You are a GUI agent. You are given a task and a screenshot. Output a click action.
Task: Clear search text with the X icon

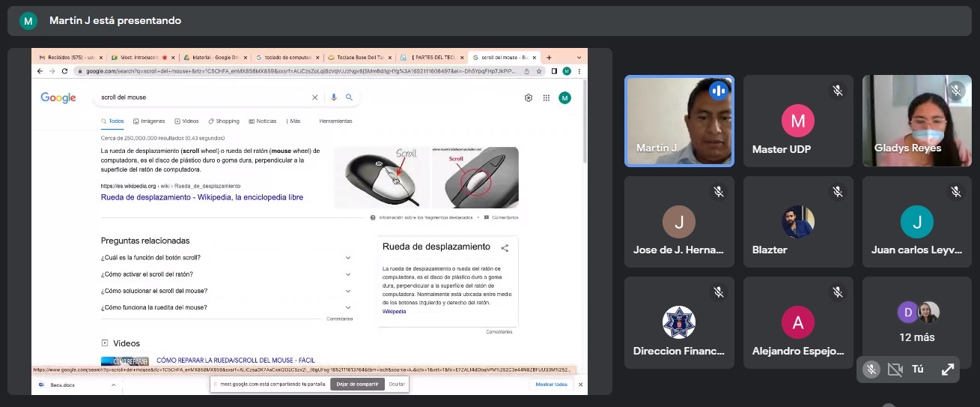314,97
